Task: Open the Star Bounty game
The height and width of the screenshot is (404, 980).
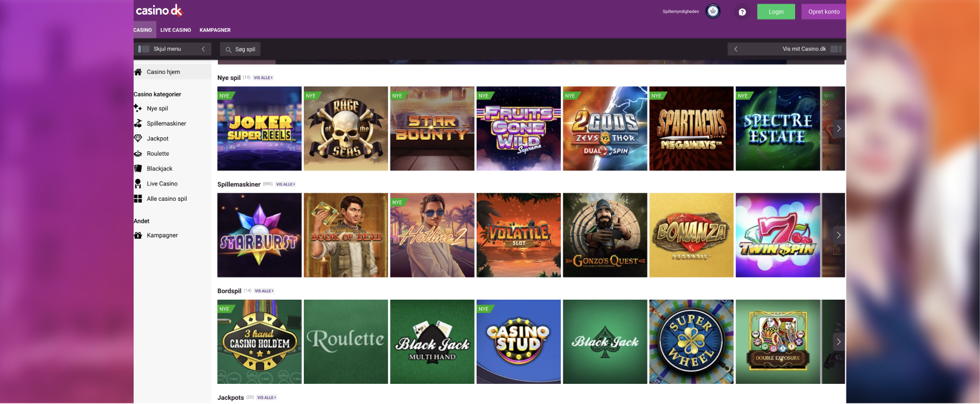Action: tap(432, 129)
